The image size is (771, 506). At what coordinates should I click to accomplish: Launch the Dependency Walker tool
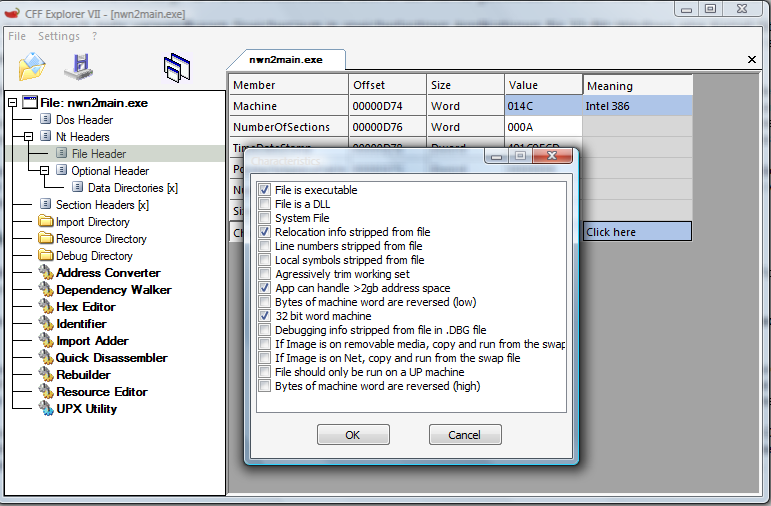point(113,290)
